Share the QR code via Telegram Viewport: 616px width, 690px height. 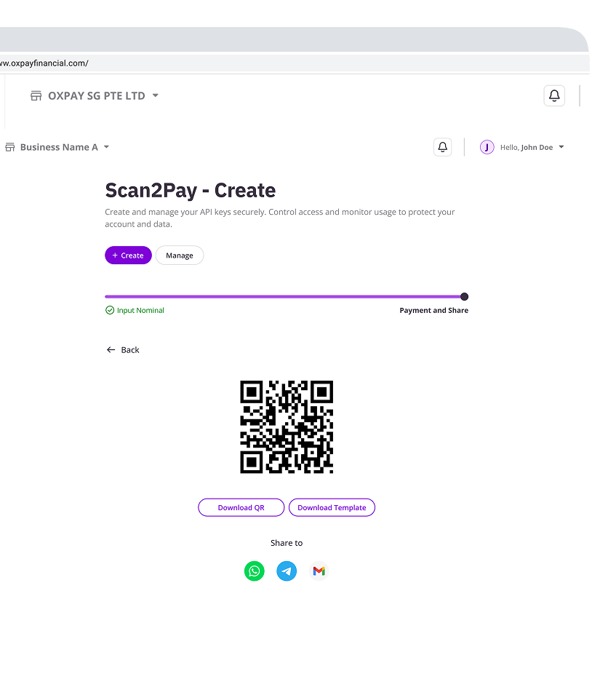coord(287,571)
